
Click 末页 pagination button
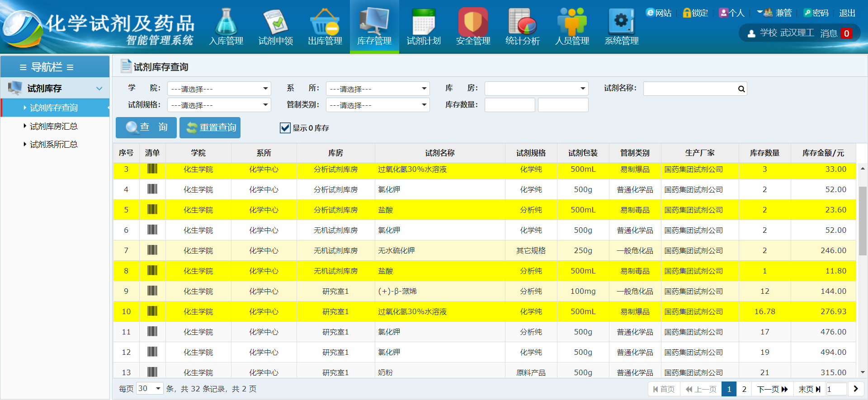(809, 389)
